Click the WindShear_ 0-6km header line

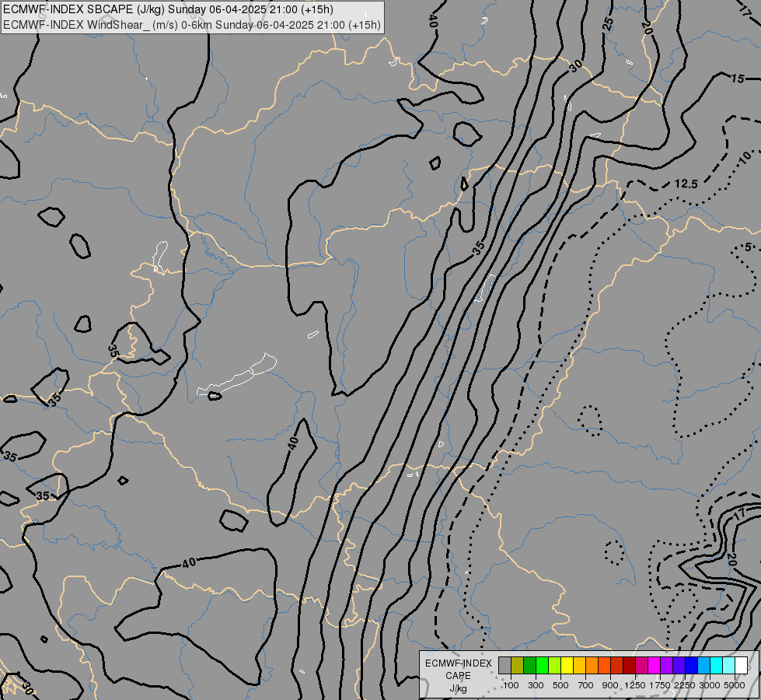(192, 25)
